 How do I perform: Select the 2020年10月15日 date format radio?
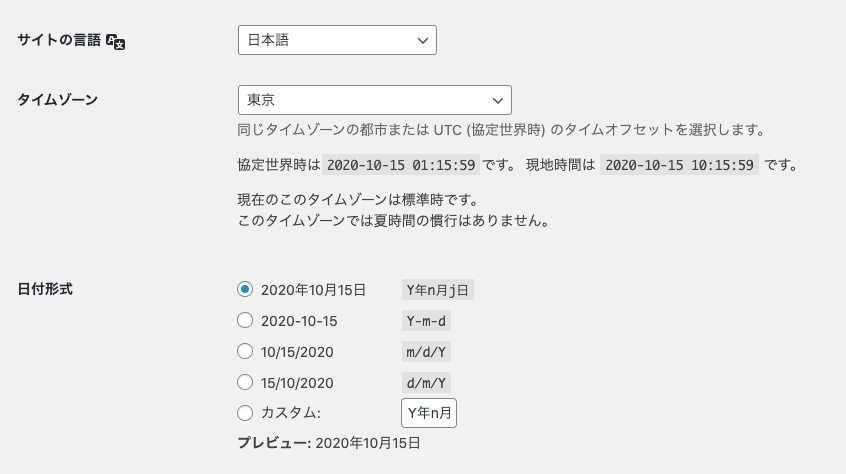point(245,289)
